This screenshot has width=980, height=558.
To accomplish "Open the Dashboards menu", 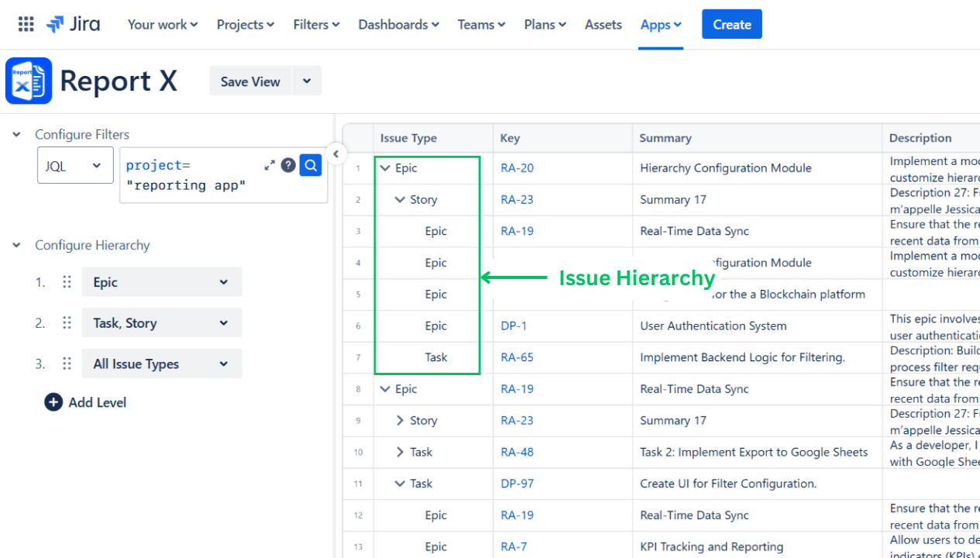I will [x=398, y=25].
